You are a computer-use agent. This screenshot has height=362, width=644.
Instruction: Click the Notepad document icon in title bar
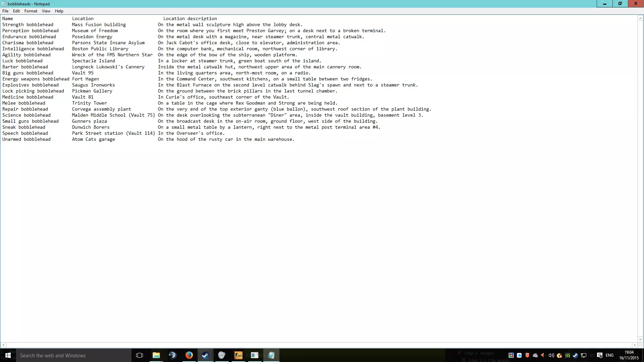click(x=4, y=4)
